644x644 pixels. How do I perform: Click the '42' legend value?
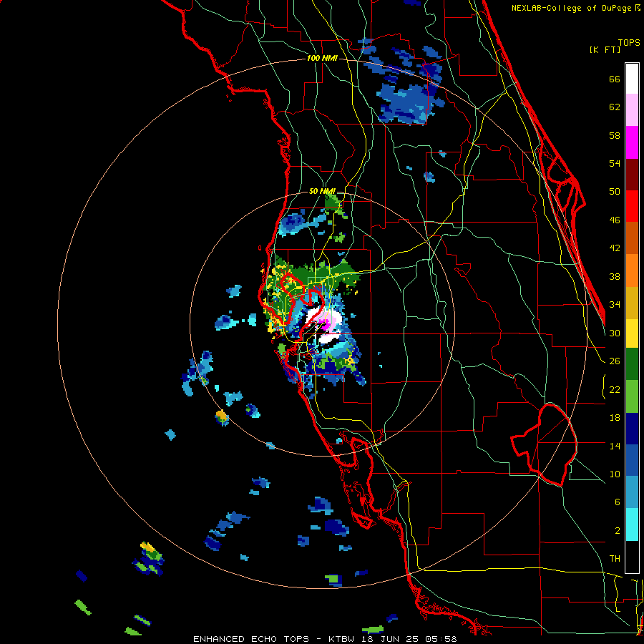pos(615,248)
